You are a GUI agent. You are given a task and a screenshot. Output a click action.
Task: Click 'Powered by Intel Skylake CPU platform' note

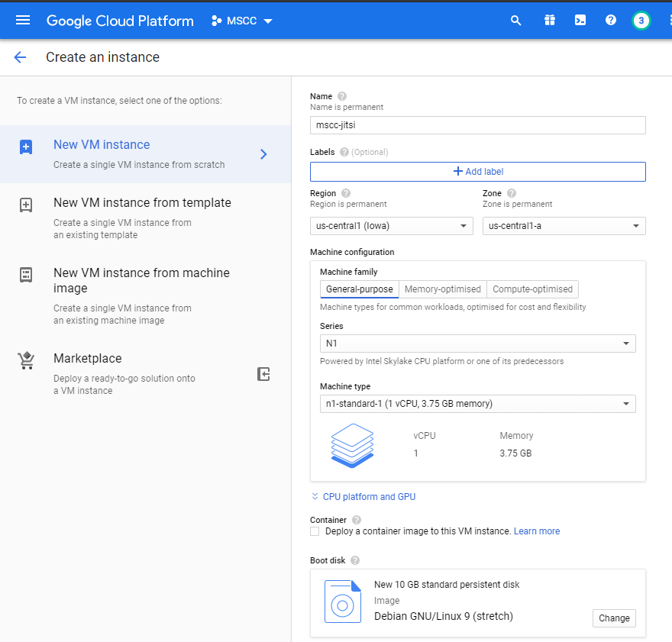[x=441, y=361]
